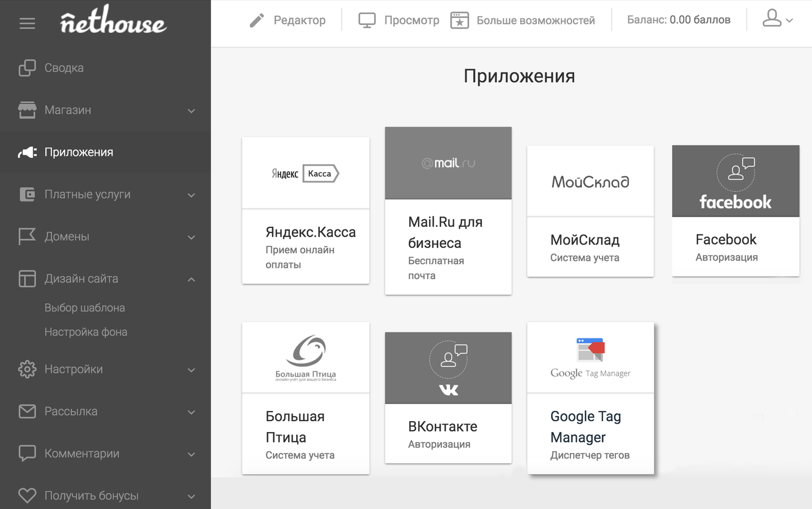Viewport: 812px width, 509px height.
Task: Click the user profile avatar icon
Action: pyautogui.click(x=772, y=18)
